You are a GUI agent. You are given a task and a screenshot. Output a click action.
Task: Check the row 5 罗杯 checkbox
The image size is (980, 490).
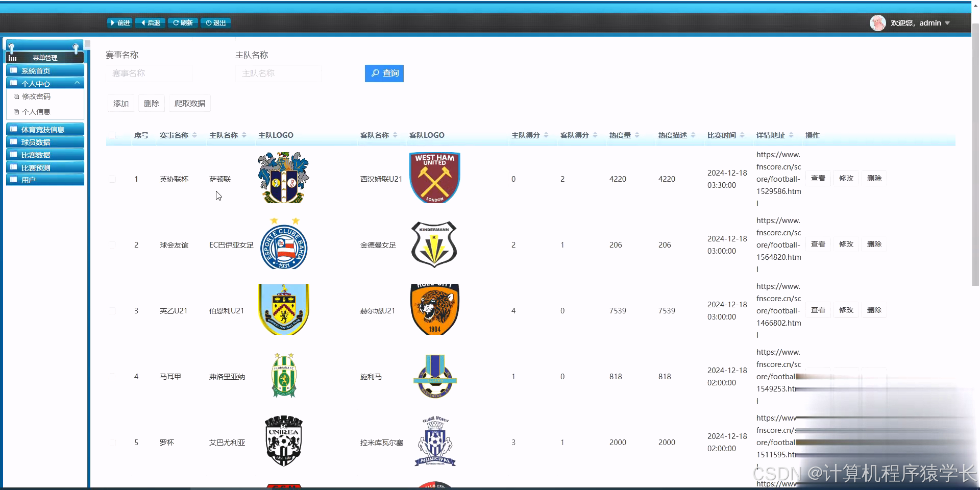click(112, 443)
